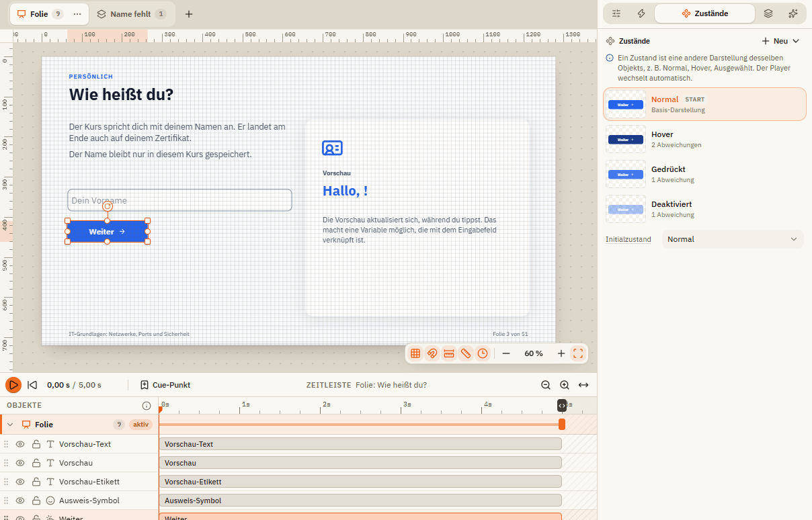Toggle the magnet snapping icon
Viewport: 812px width, 520px height.
tap(432, 353)
